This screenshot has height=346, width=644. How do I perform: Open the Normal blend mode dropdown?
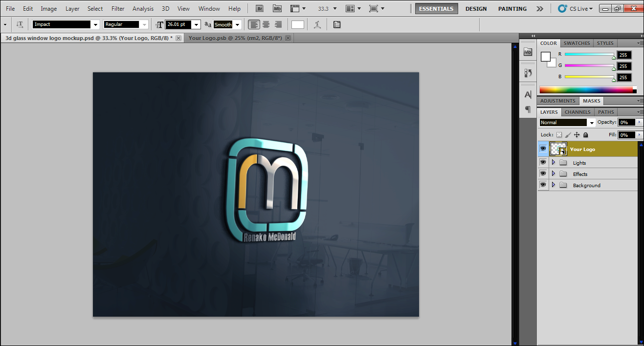point(592,122)
